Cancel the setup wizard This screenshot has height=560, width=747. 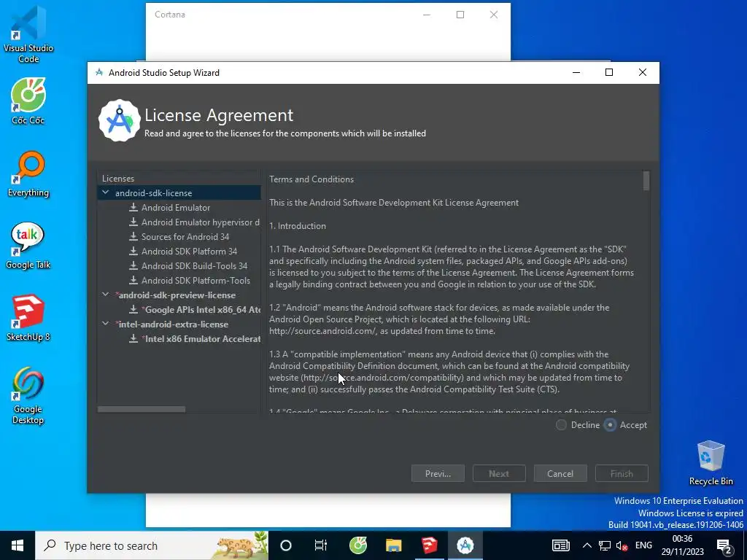coord(560,474)
